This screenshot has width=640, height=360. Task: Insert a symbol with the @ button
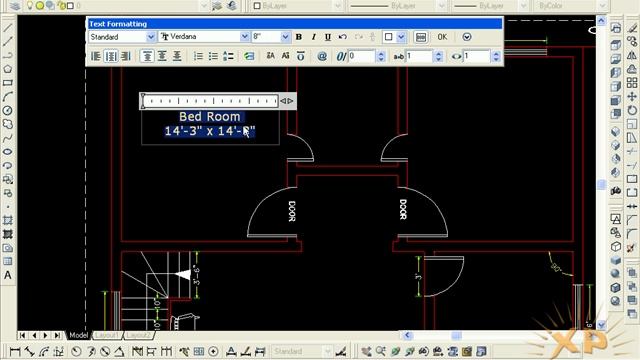pyautogui.click(x=322, y=56)
